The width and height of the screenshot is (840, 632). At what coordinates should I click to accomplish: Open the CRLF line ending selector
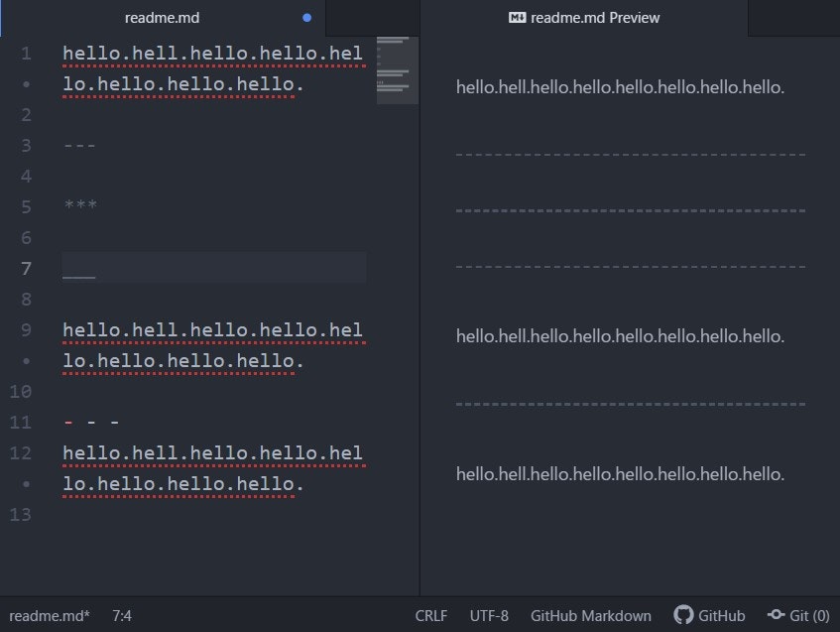(x=431, y=616)
